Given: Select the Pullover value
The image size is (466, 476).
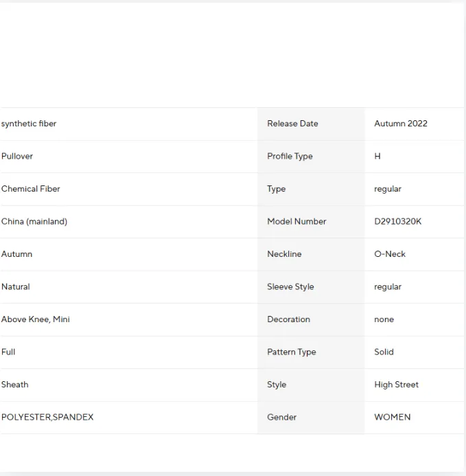Looking at the screenshot, I should [x=17, y=157].
